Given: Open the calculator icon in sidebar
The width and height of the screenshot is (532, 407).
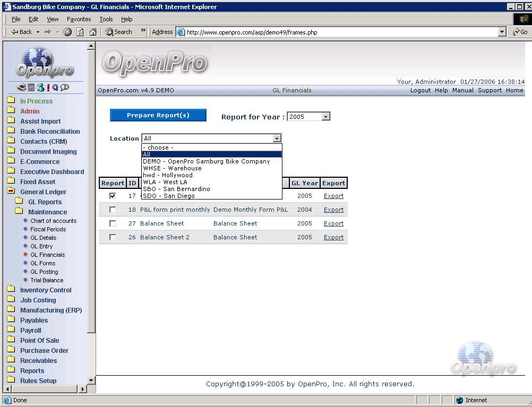Looking at the screenshot, I should pos(31,88).
